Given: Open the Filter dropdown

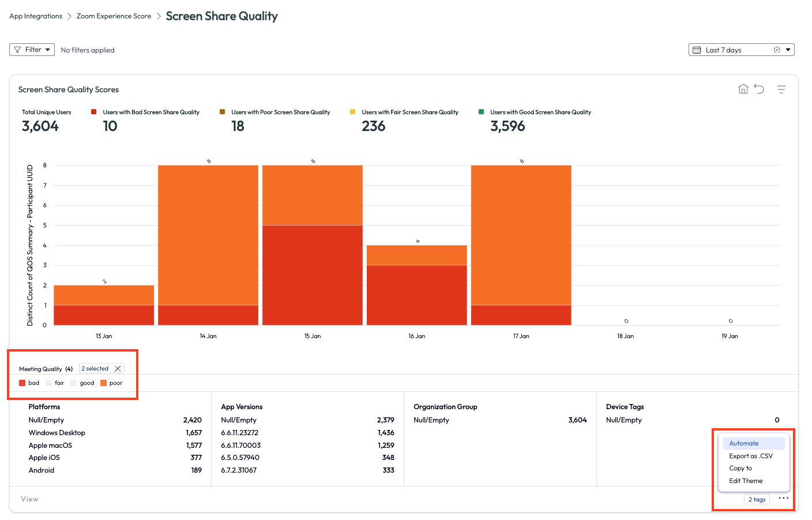Looking at the screenshot, I should coord(32,50).
